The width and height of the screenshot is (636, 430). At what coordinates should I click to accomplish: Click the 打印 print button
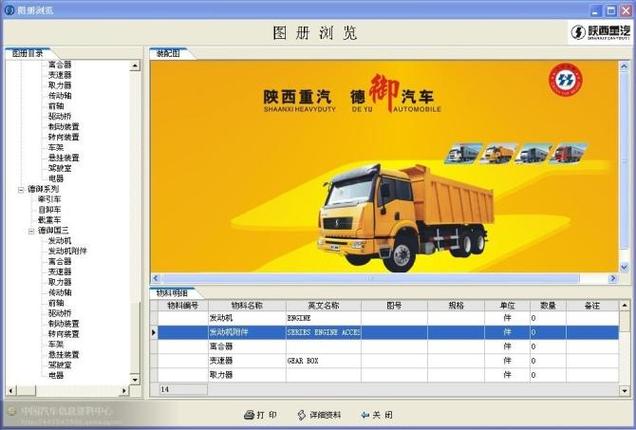click(x=260, y=415)
